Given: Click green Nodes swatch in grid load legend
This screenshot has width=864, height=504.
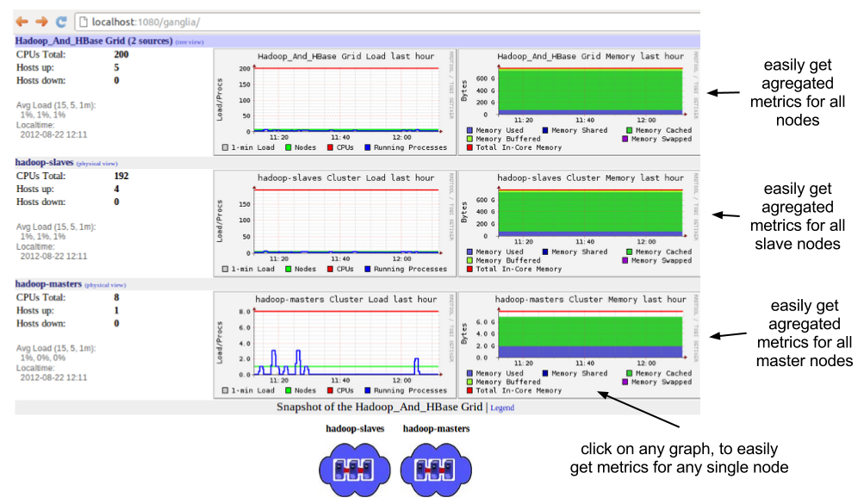Looking at the screenshot, I should tap(289, 147).
